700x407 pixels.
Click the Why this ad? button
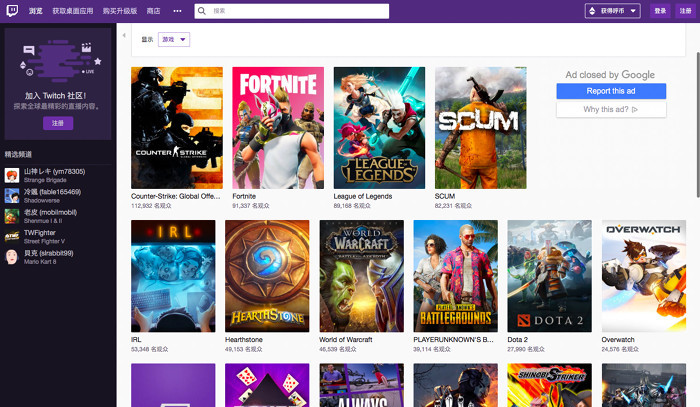click(x=611, y=109)
